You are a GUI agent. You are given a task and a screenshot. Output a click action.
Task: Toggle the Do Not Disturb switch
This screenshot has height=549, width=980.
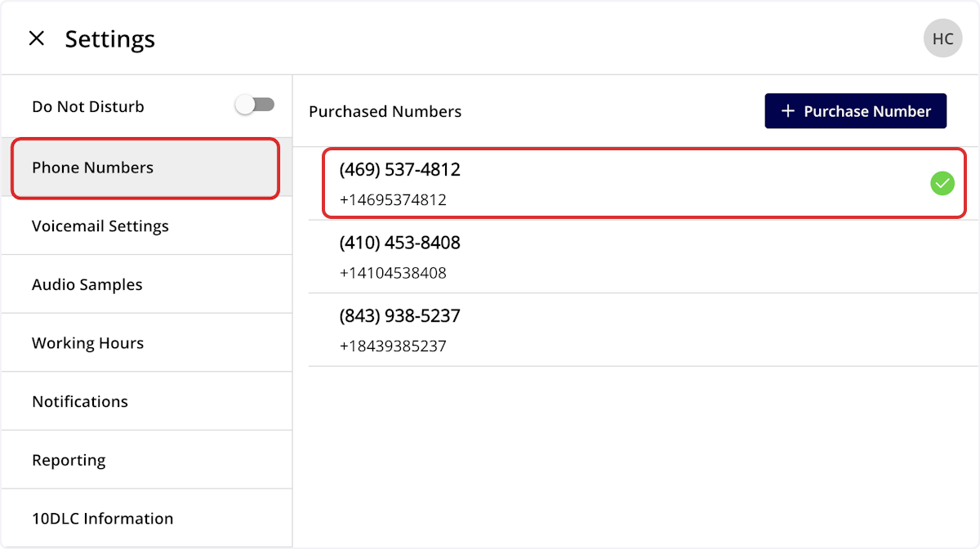255,105
